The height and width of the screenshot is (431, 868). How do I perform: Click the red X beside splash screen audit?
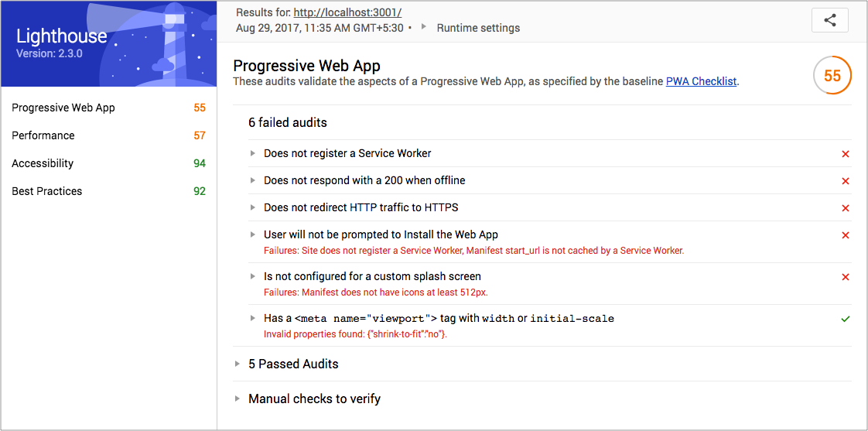(x=846, y=277)
